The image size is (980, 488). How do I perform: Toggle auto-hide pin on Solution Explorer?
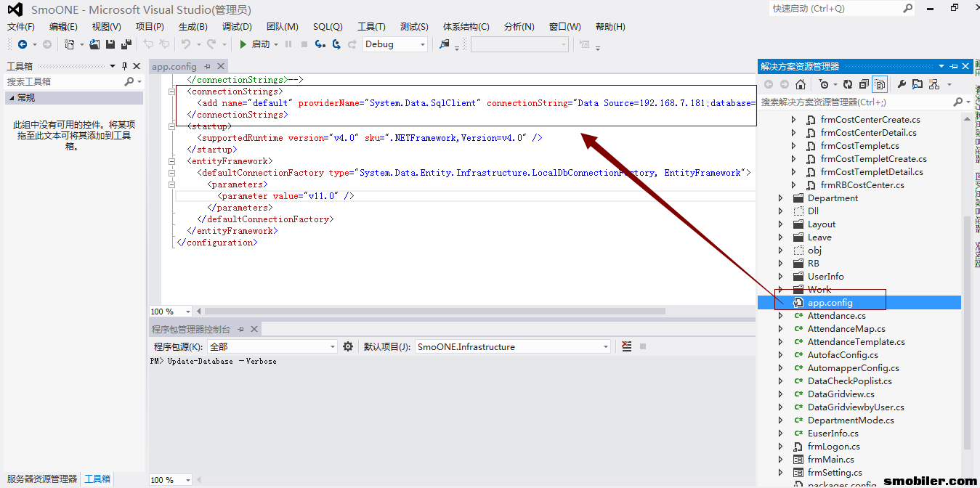(954, 66)
